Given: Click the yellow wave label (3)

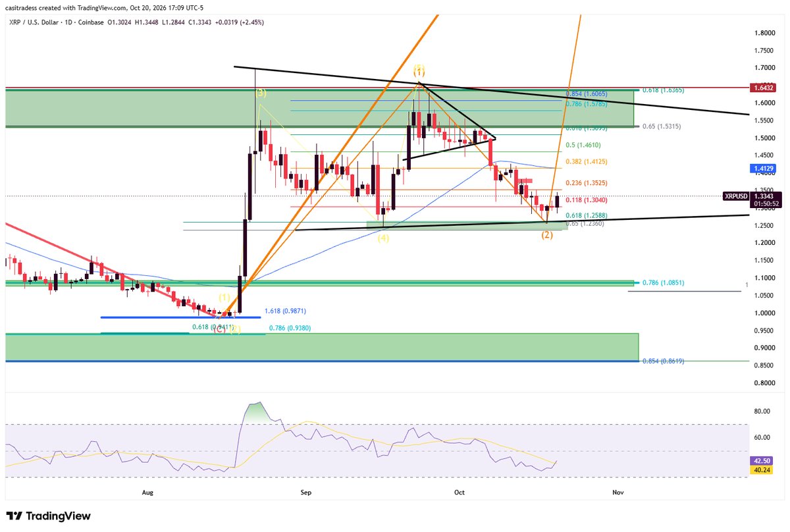Looking at the screenshot, I should coord(259,93).
